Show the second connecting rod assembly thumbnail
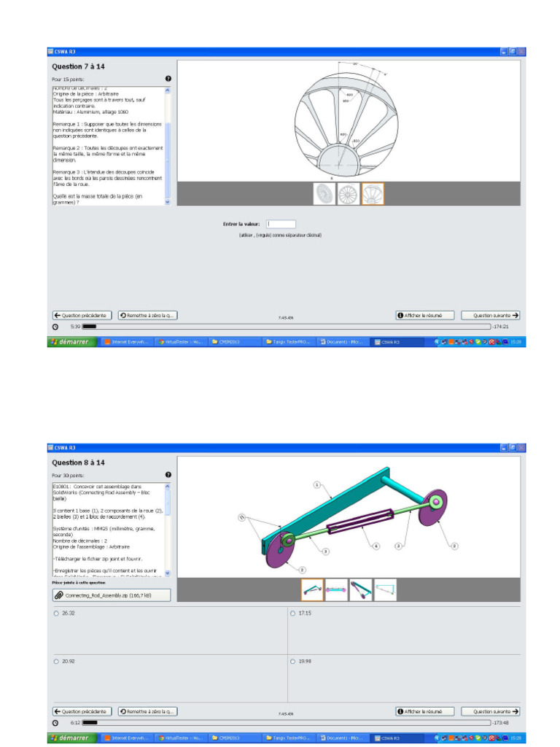 point(336,589)
